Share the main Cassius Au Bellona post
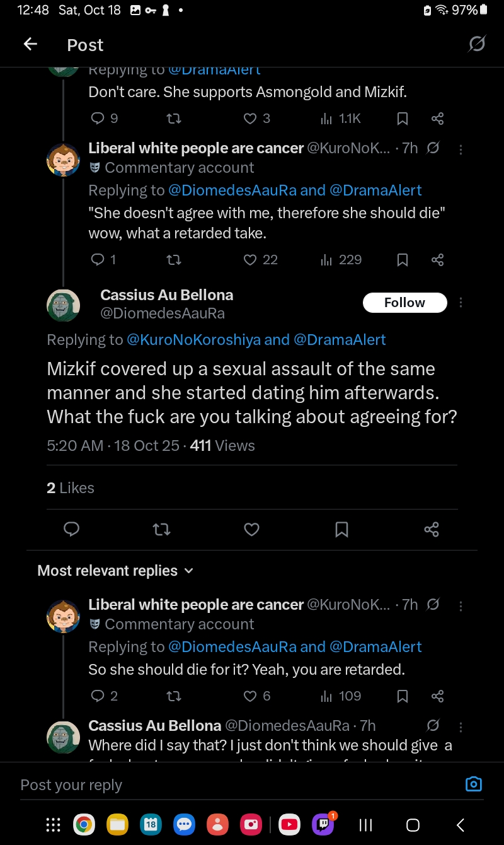The width and height of the screenshot is (504, 845). click(432, 529)
